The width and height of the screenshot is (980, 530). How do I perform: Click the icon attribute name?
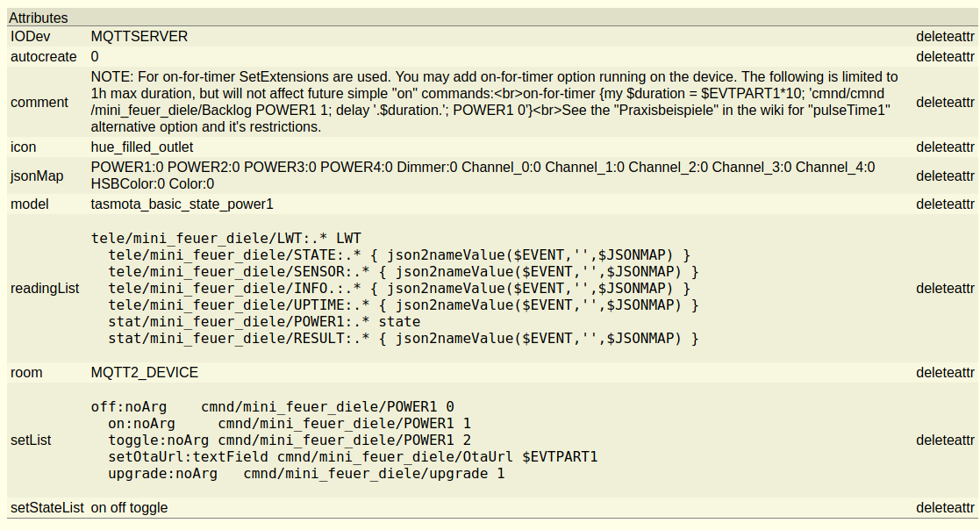[24, 147]
